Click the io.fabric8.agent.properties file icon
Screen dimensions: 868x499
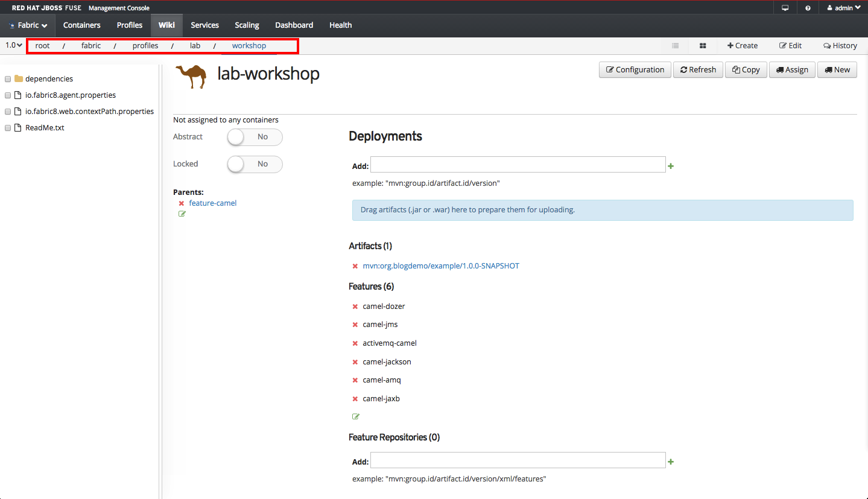18,95
